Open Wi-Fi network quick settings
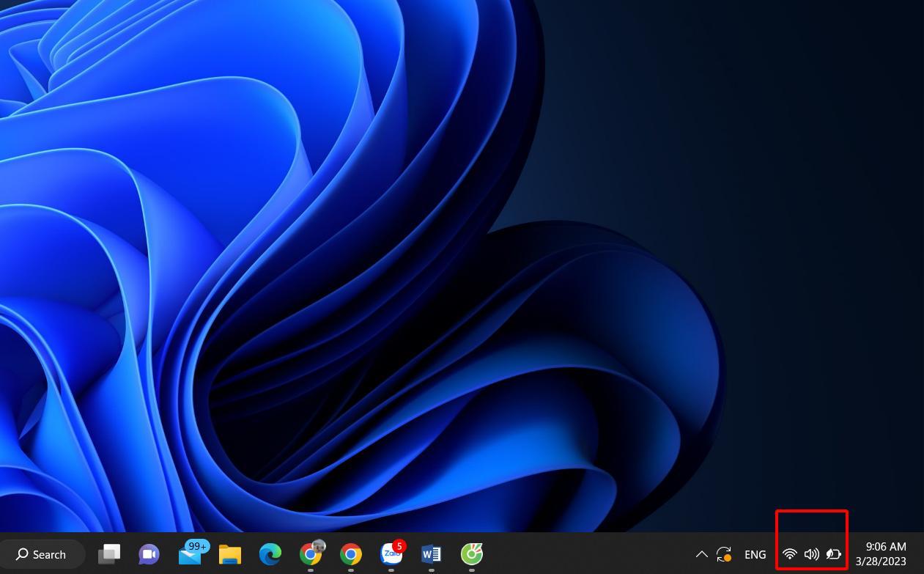The image size is (924, 574). point(790,554)
